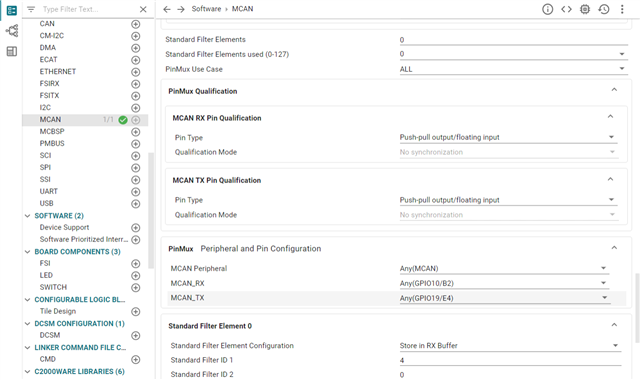
Task: Open the history clock icon
Action: click(x=604, y=9)
